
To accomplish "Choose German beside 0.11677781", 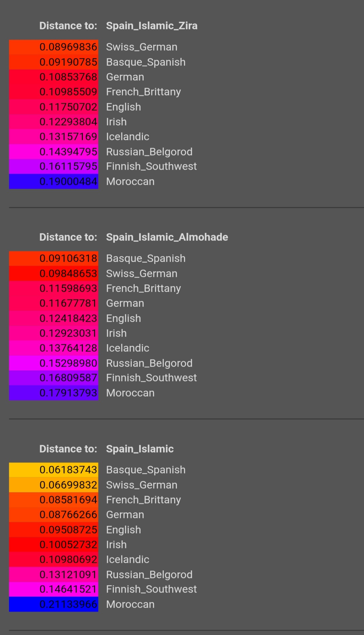I will [x=125, y=303].
